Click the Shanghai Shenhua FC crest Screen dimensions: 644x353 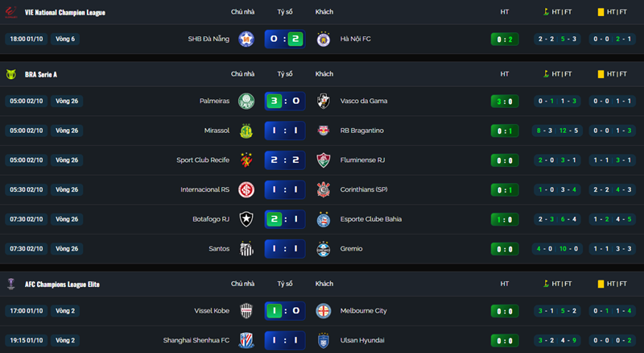[246, 340]
